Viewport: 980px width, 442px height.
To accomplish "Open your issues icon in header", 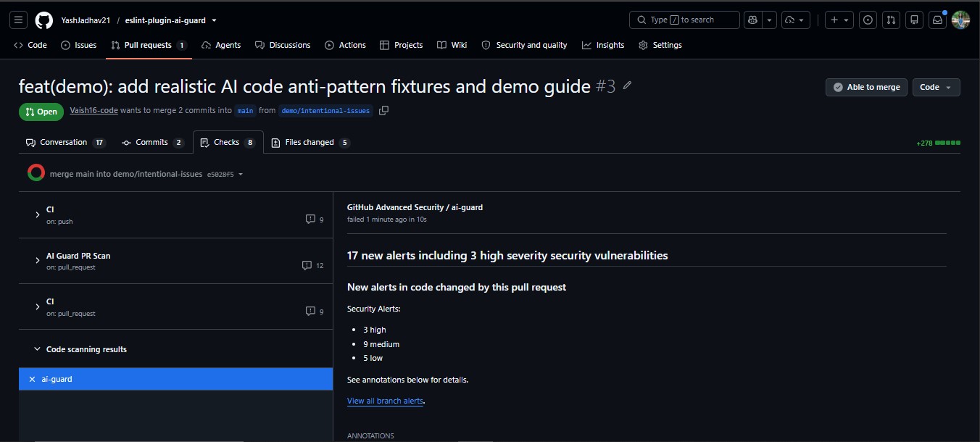I will pyautogui.click(x=868, y=20).
